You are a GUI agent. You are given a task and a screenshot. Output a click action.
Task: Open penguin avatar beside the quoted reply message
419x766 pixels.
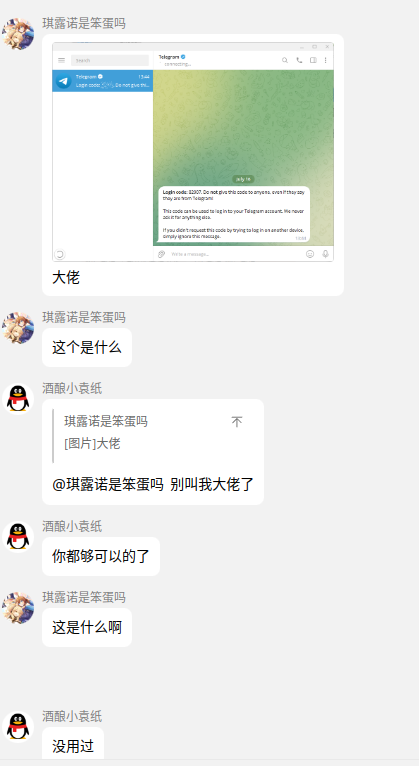18,399
